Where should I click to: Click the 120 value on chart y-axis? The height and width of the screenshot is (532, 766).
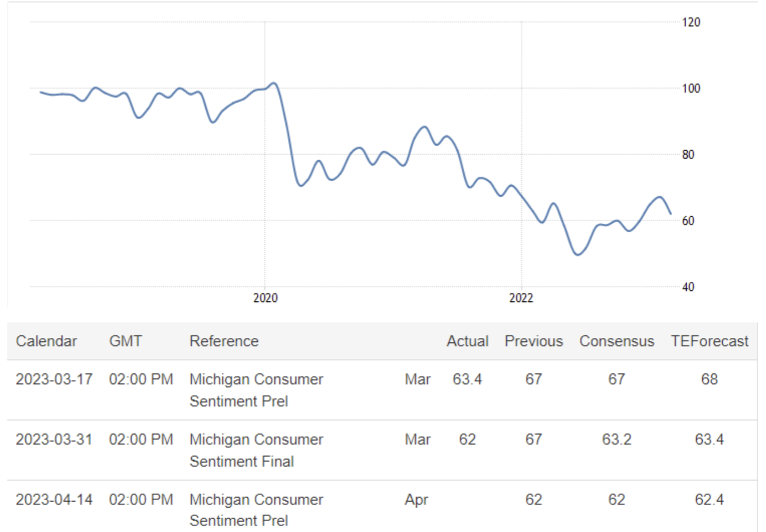point(691,22)
